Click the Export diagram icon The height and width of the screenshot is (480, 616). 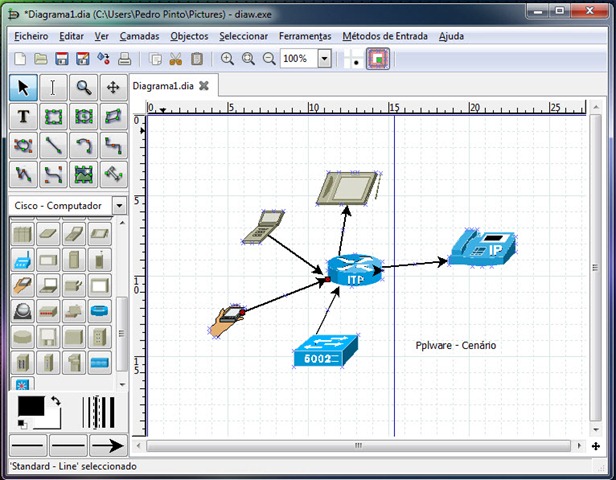click(x=103, y=59)
